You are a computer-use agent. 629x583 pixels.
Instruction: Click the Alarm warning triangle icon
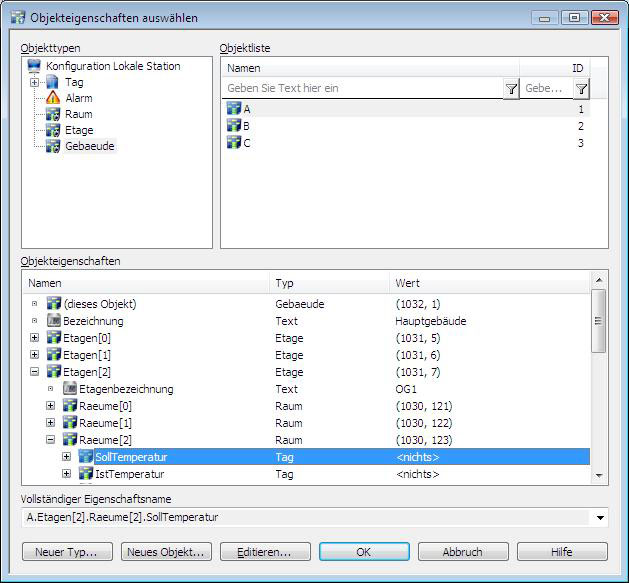(53, 98)
